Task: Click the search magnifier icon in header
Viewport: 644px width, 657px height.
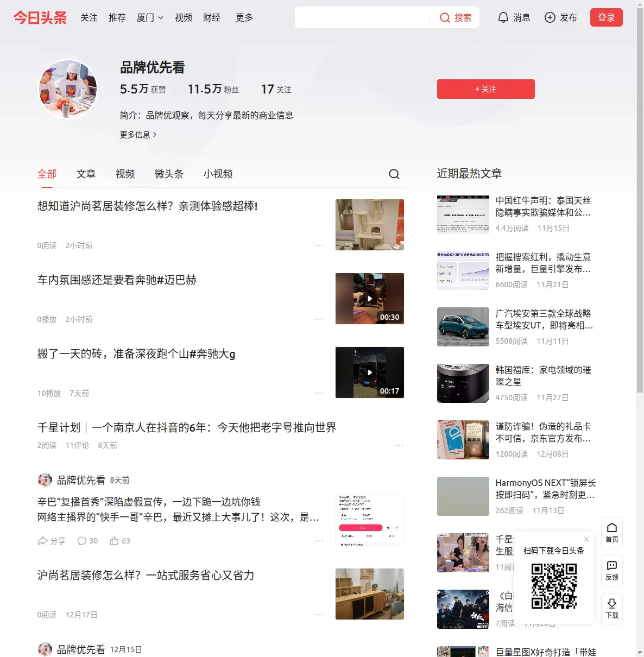Action: [x=445, y=18]
